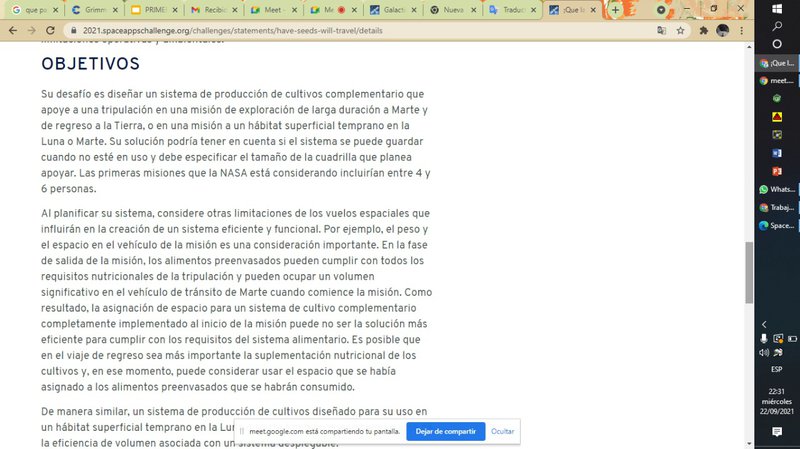Click the translate page icon in address bar
800x449 pixels.
coord(662,30)
